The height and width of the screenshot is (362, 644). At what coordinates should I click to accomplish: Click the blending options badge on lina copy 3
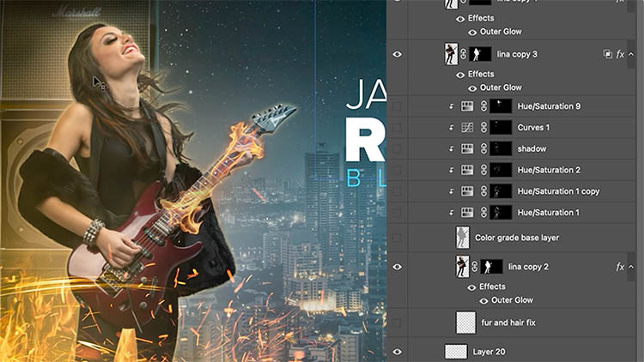607,54
